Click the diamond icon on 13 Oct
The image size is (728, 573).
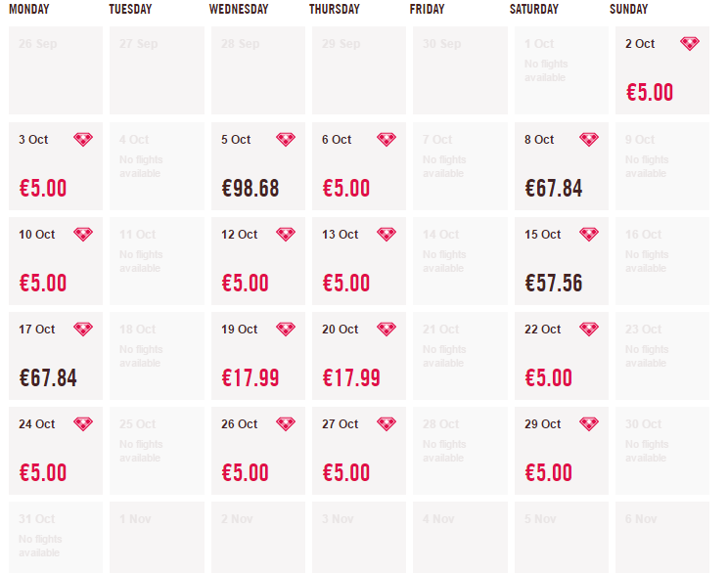387,235
